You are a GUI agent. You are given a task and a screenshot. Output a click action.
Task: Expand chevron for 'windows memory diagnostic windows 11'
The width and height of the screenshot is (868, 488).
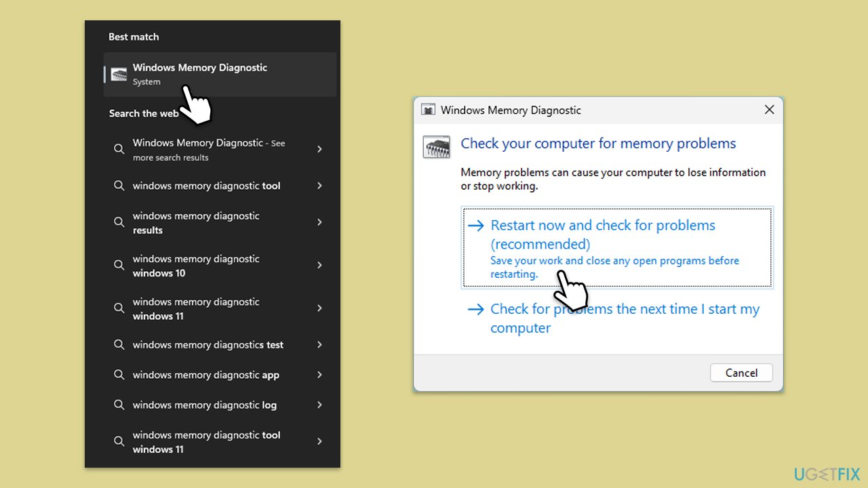pos(319,308)
